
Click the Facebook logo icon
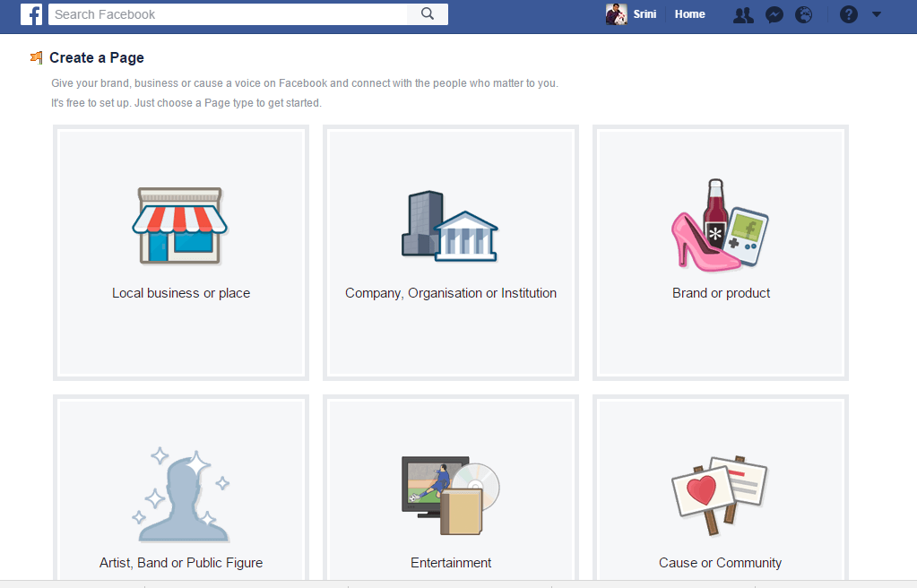pos(31,14)
